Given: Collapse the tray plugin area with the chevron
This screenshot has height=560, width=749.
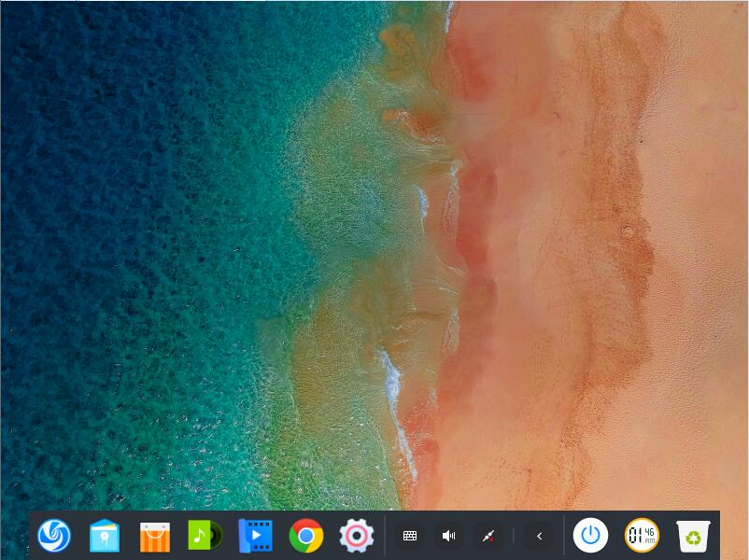Looking at the screenshot, I should click(x=539, y=536).
